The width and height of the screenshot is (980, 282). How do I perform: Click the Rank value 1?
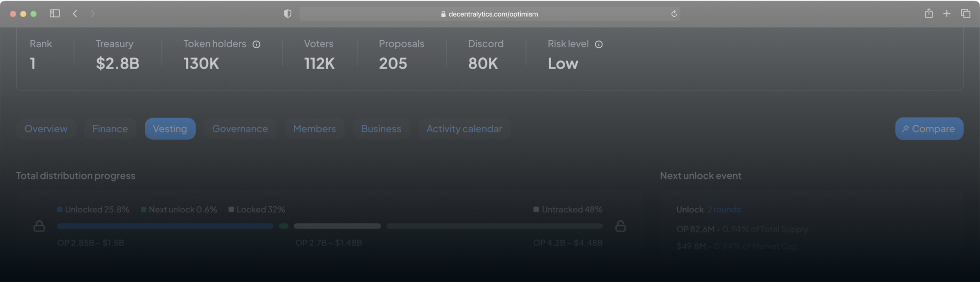tap(33, 63)
